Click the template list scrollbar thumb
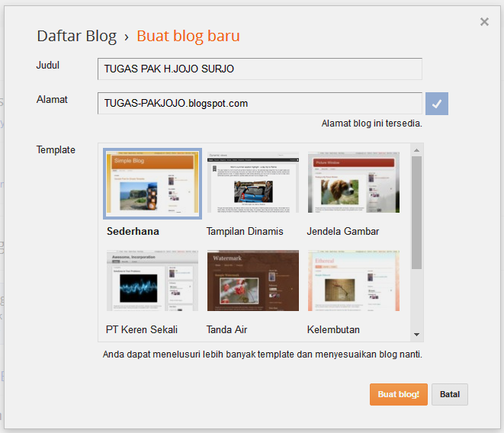Image resolution: width=504 pixels, height=433 pixels. tap(416, 213)
